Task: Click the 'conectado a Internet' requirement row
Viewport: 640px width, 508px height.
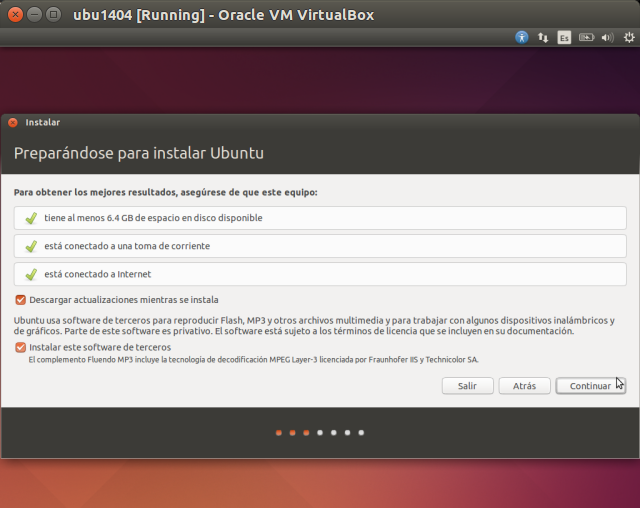Action: [x=320, y=274]
